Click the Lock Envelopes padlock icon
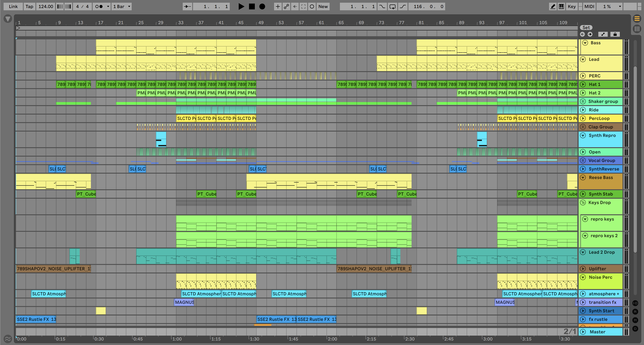 (x=615, y=34)
